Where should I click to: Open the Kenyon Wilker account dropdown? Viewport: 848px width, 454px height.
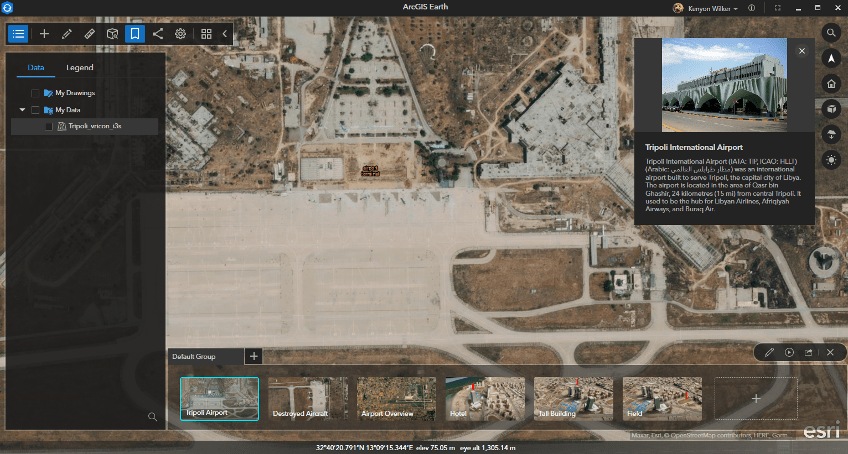click(x=706, y=8)
